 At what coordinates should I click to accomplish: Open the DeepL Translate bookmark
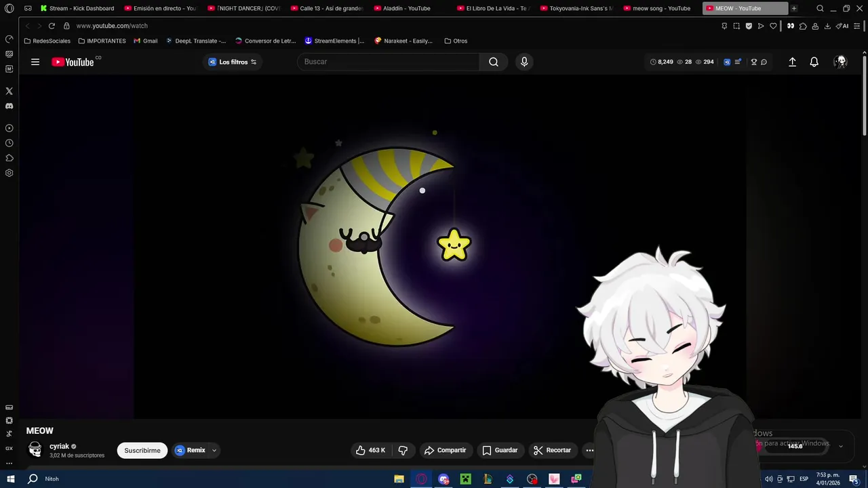pyautogui.click(x=196, y=41)
